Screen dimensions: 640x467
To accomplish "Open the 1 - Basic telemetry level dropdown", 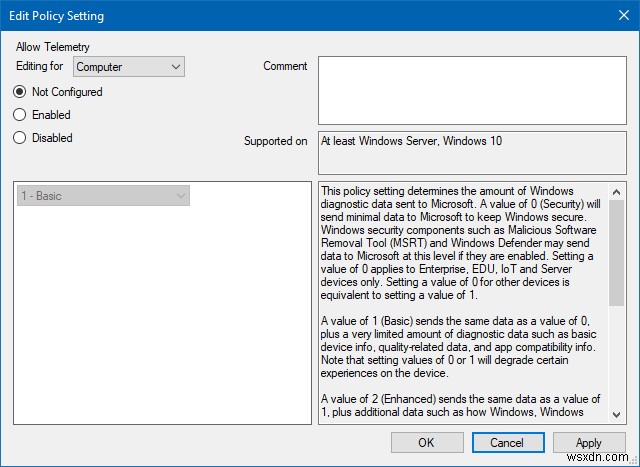I will tap(103, 196).
